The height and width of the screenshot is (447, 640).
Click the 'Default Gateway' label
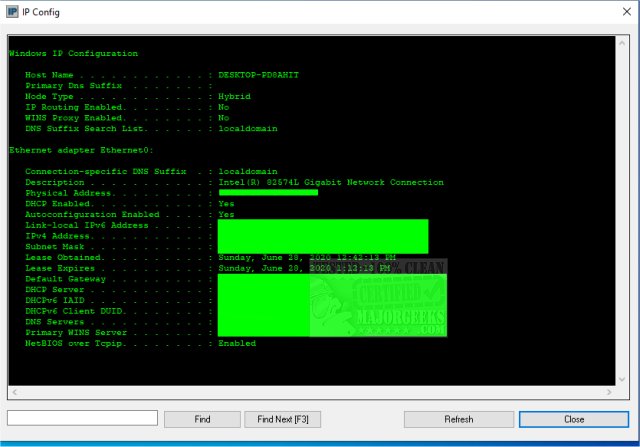click(x=65, y=279)
